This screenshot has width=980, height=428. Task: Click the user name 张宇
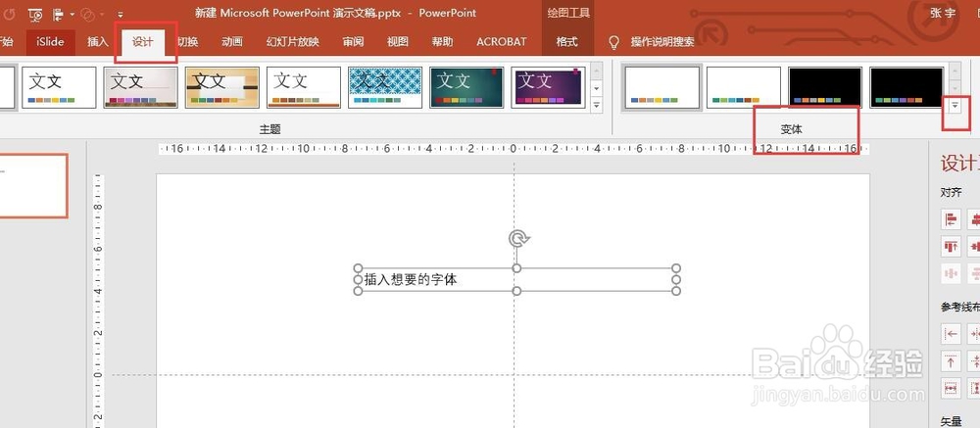pyautogui.click(x=943, y=13)
